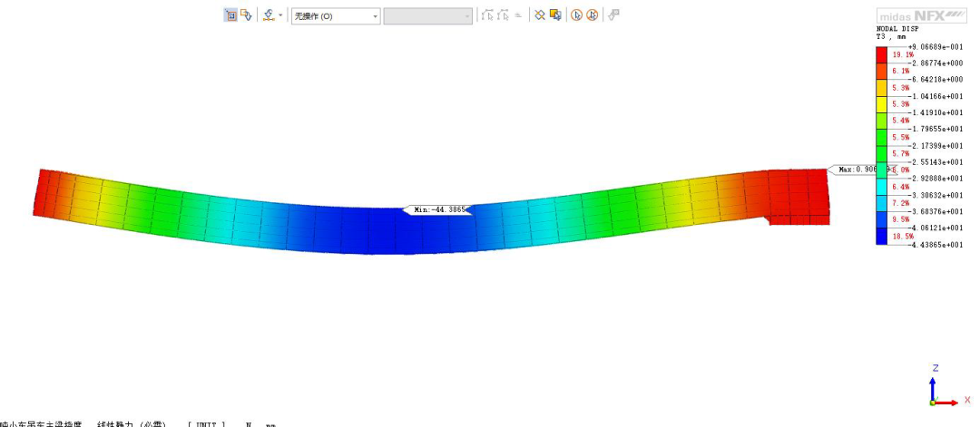This screenshot has width=980, height=427.
Task: Click the NODAL DISP legend title
Action: point(897,29)
